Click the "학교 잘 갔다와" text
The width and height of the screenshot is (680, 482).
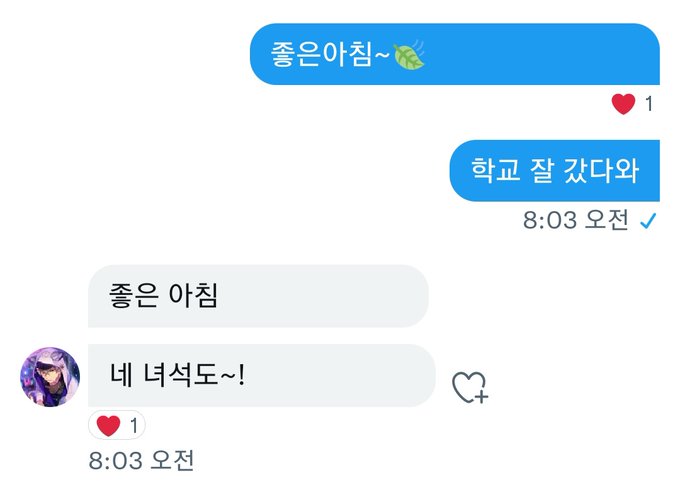[x=555, y=170]
